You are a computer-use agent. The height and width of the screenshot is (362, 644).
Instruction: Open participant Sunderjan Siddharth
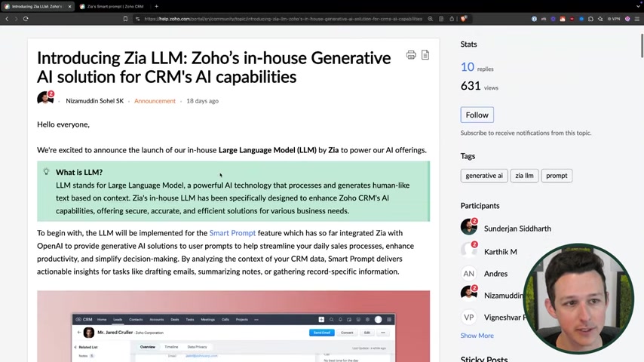coord(517,229)
